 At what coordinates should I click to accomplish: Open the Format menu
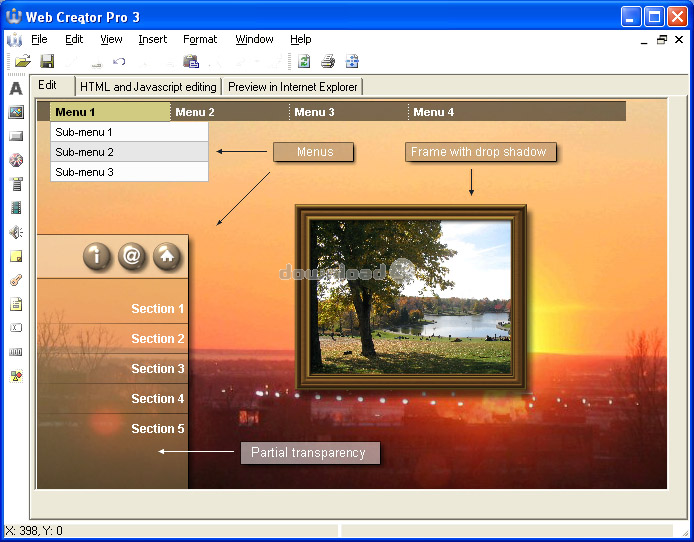200,39
